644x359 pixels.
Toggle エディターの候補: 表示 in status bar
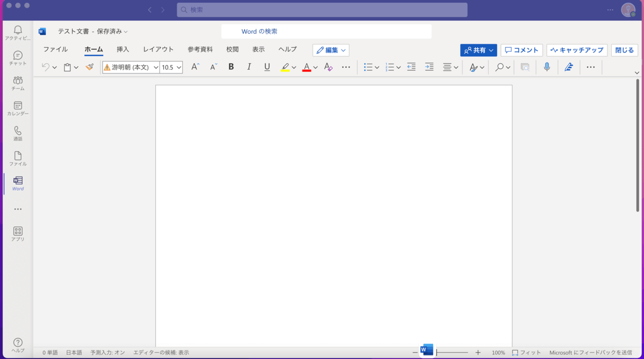[x=161, y=353]
